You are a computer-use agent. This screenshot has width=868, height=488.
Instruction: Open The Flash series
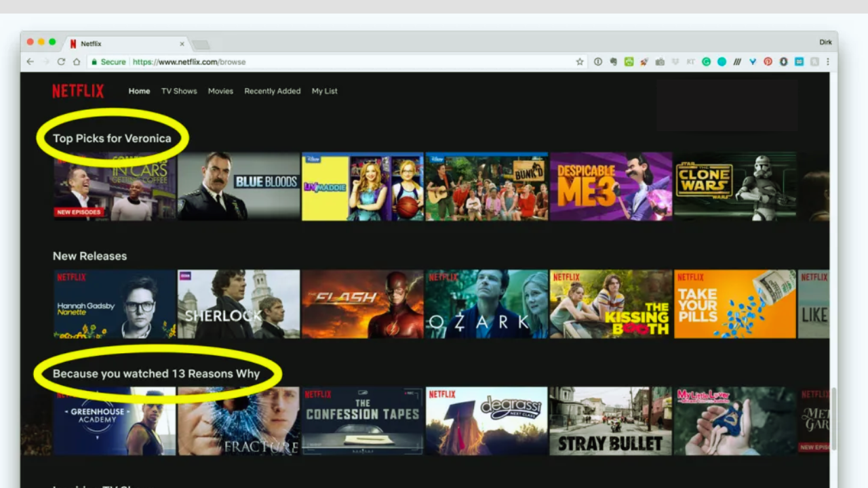click(363, 304)
